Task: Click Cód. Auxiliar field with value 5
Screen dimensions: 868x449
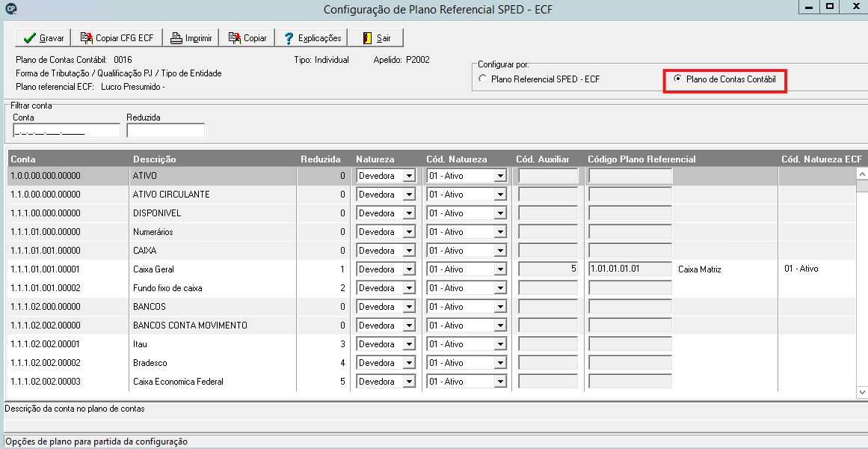Action: pyautogui.click(x=548, y=269)
